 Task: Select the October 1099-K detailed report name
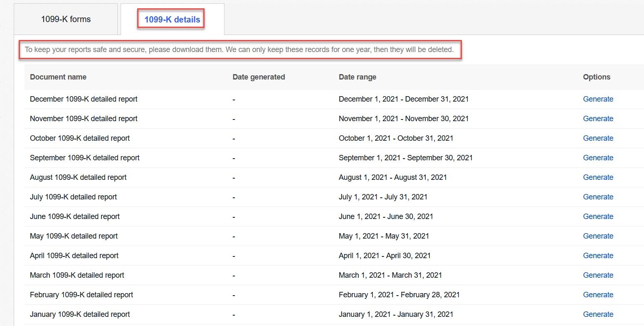[x=80, y=138]
